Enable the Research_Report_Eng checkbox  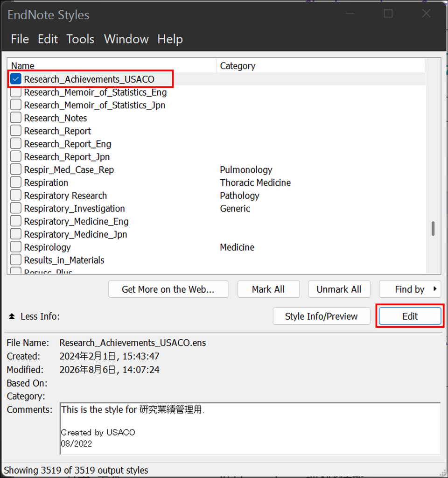point(15,144)
